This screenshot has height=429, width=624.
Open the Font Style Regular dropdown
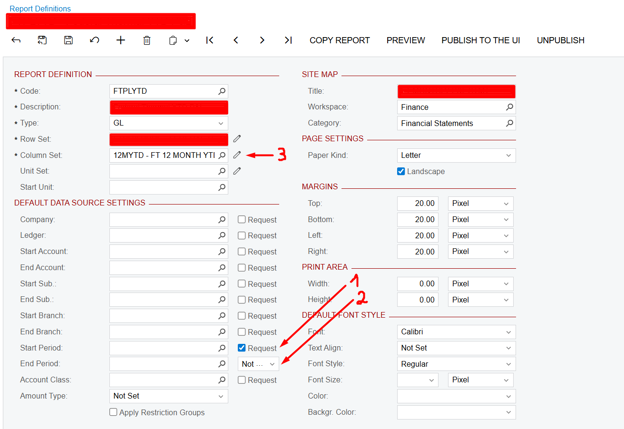[456, 364]
